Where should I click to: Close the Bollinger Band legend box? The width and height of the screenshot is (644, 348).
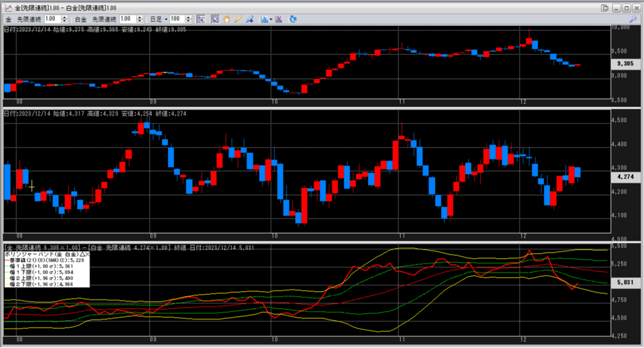87,253
